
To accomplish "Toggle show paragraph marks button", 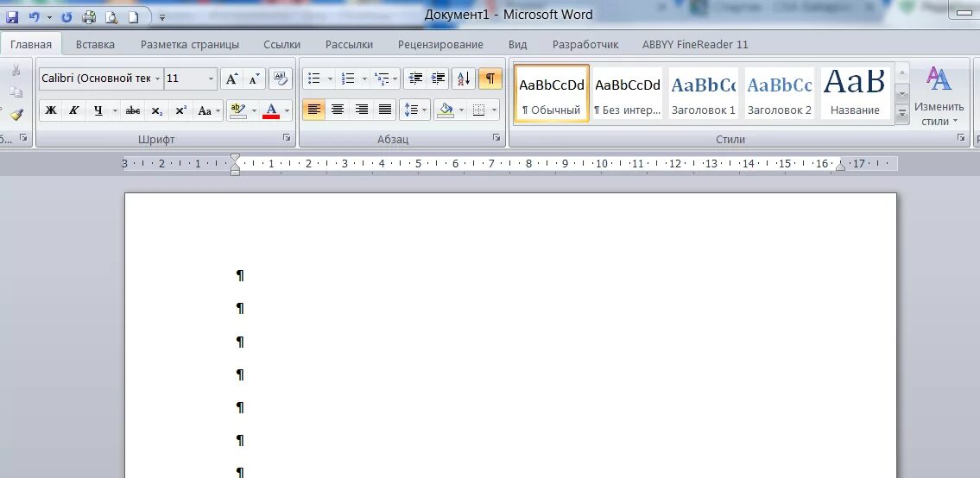I will (490, 79).
